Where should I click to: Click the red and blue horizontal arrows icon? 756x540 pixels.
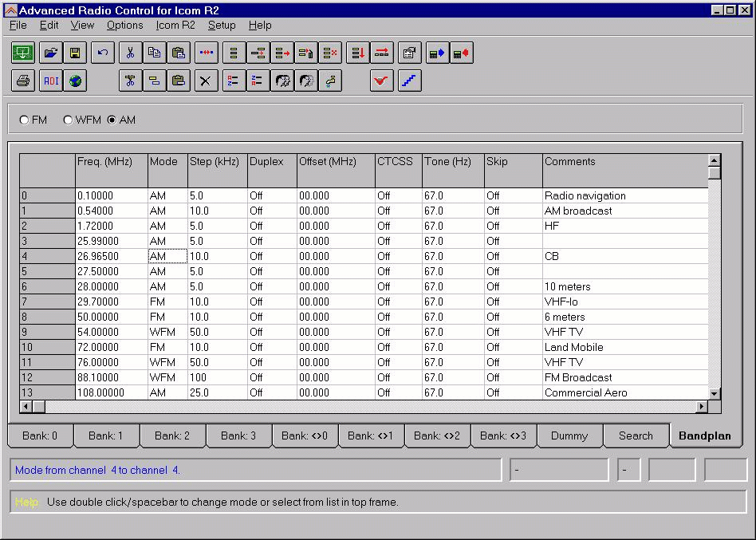click(207, 53)
